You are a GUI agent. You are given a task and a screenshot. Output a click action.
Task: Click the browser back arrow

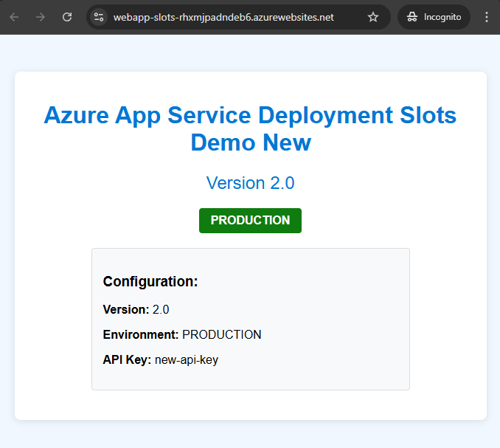[14, 17]
